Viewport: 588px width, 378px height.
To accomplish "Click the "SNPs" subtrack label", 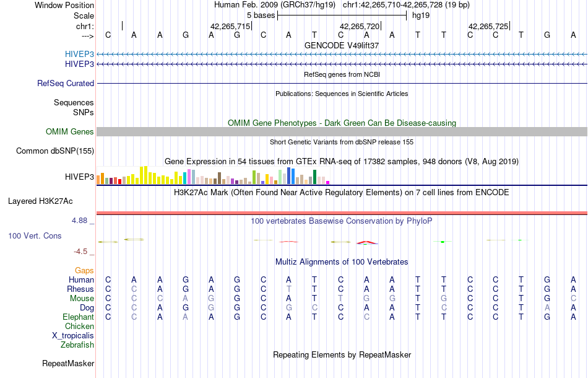I will (x=84, y=112).
